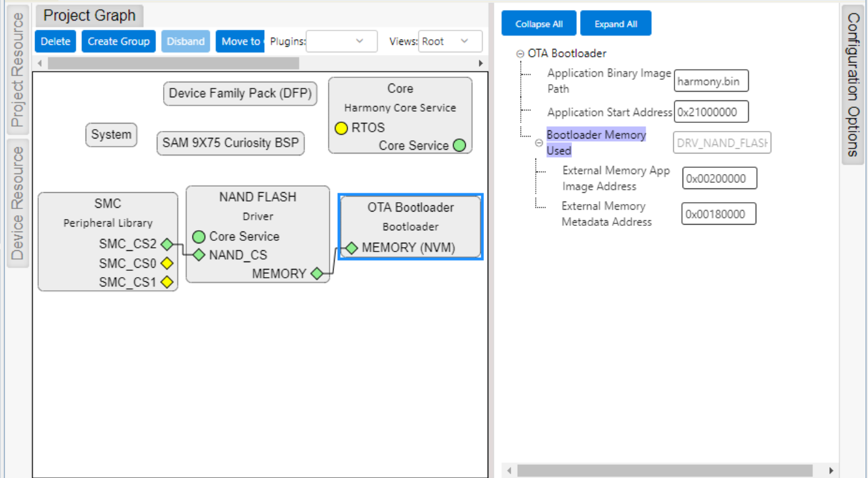Click the SMC_CS1 connection diamond
868x478 pixels.
166,282
